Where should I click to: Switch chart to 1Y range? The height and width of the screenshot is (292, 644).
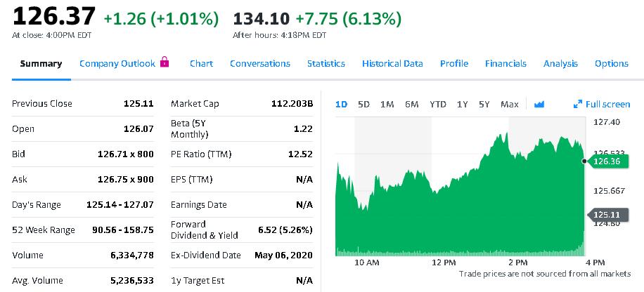coord(462,105)
